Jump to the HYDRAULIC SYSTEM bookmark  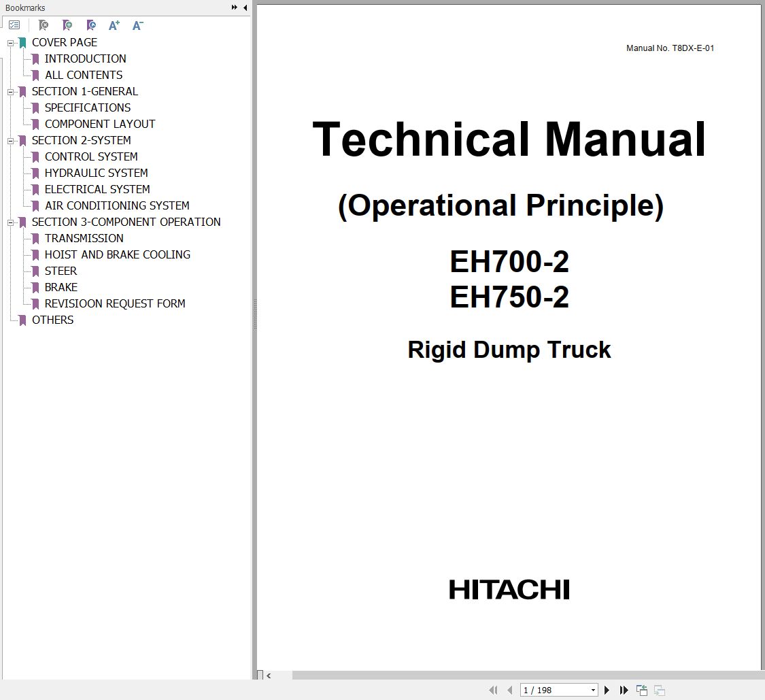(96, 173)
